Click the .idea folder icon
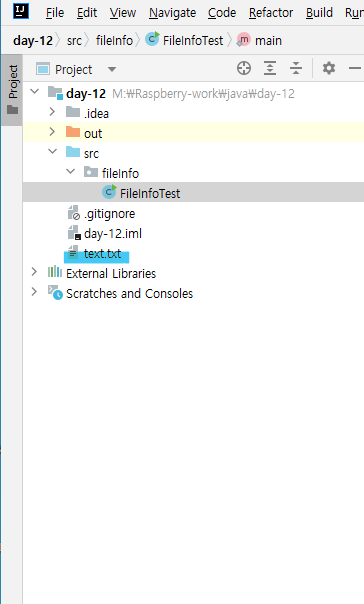Screen dimensions: 364x604 (73, 112)
